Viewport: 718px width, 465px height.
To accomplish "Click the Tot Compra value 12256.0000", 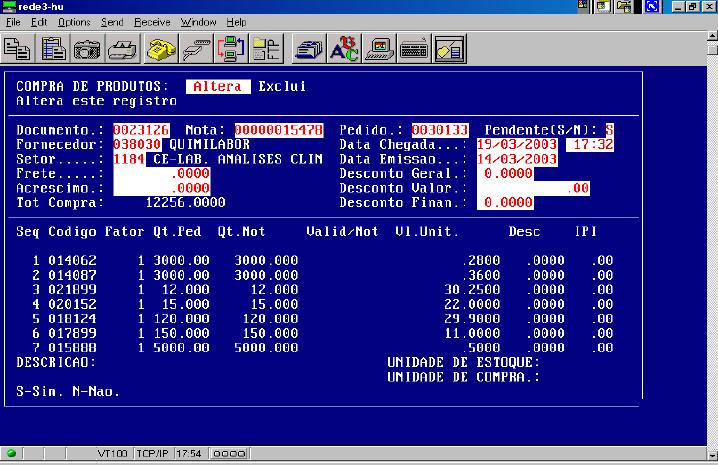I will (185, 202).
